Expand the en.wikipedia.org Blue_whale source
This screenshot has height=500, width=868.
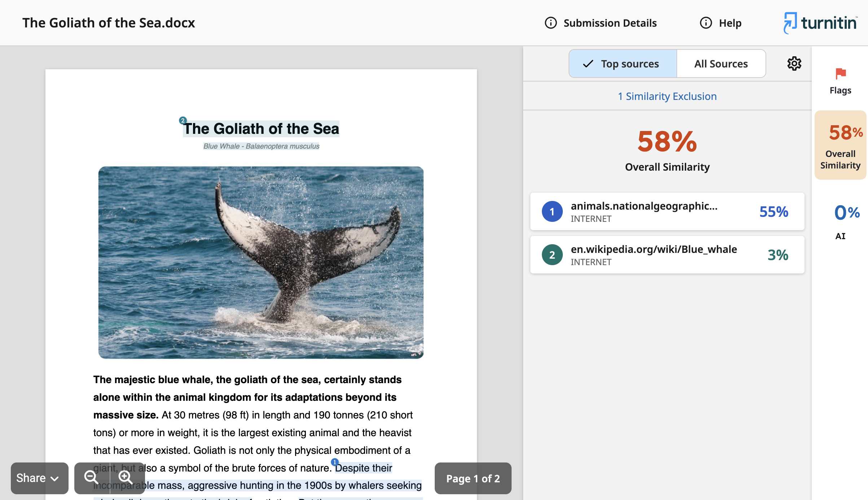667,255
